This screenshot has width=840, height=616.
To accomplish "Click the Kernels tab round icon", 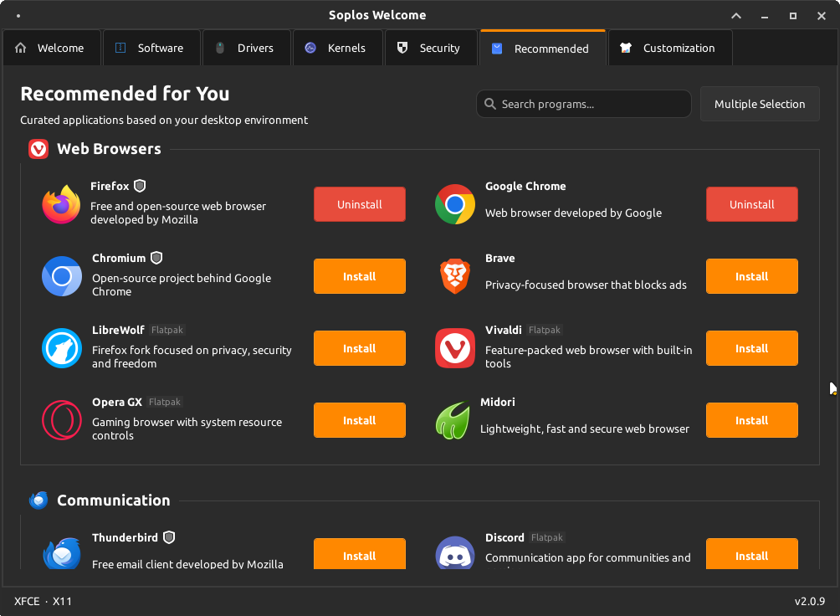I will point(310,48).
